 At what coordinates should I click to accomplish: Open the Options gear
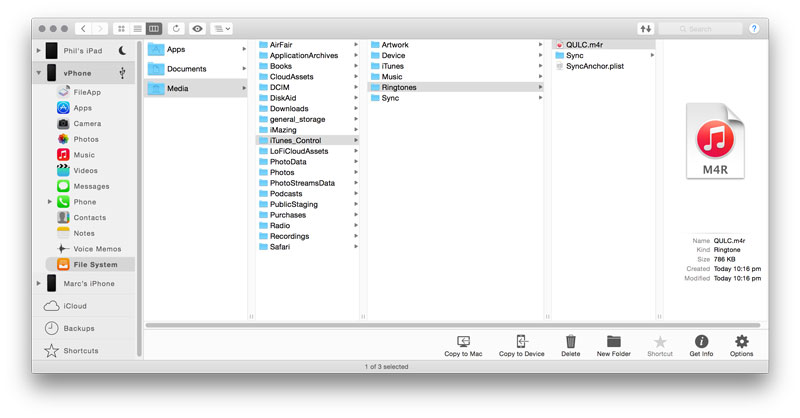point(741,346)
